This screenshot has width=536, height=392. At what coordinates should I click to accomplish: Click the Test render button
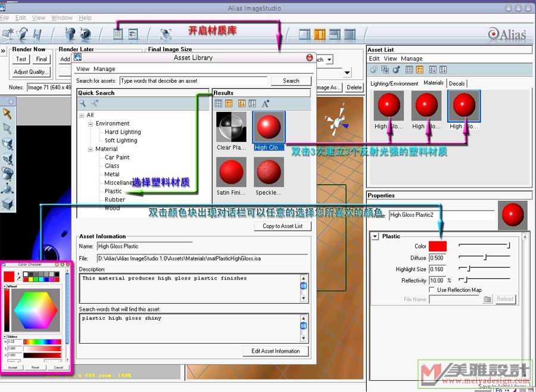(21, 59)
